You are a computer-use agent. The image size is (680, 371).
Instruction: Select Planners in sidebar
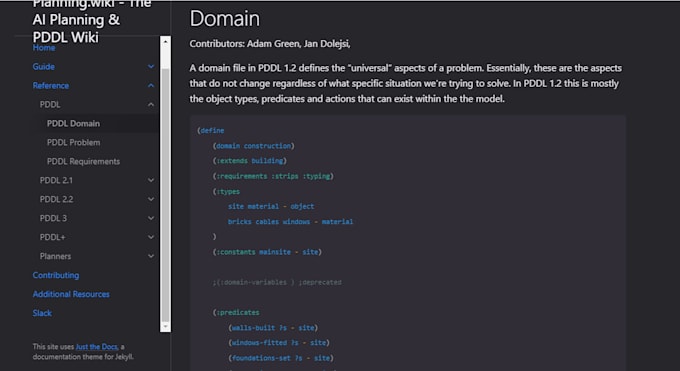coord(55,256)
